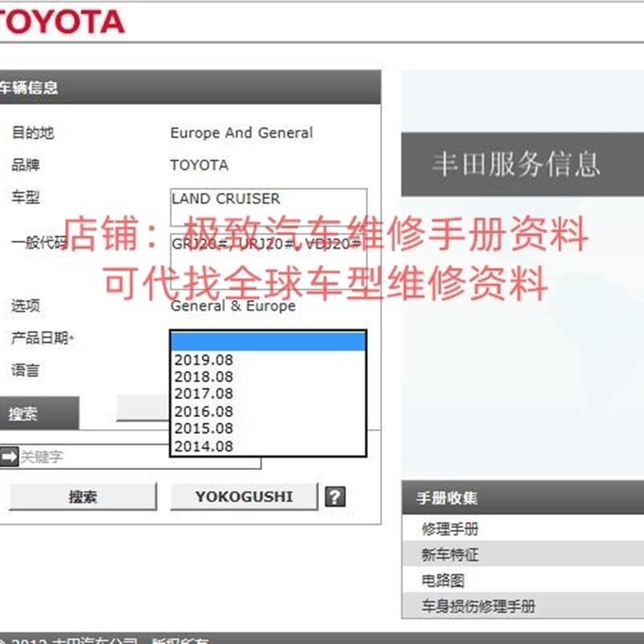This screenshot has width=644, height=644.
Task: Click the 手册收集 section header
Action: (x=522, y=497)
